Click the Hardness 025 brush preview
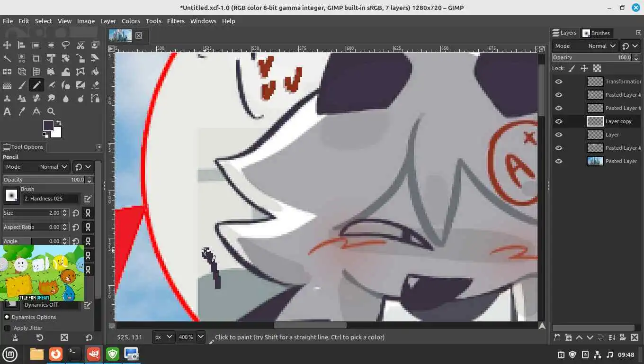 click(11, 195)
